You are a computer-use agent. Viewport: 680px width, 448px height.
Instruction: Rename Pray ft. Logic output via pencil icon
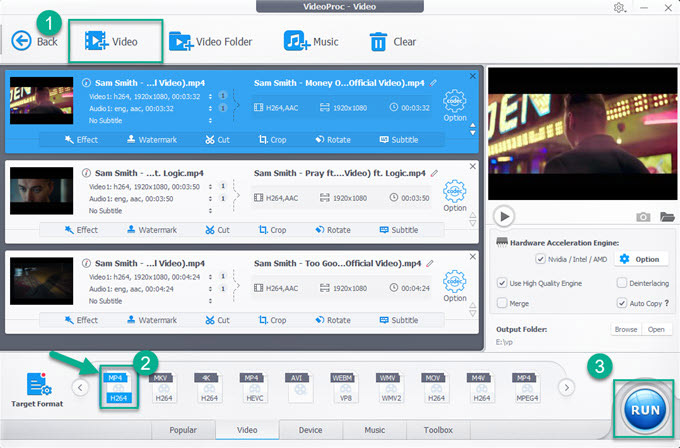434,173
